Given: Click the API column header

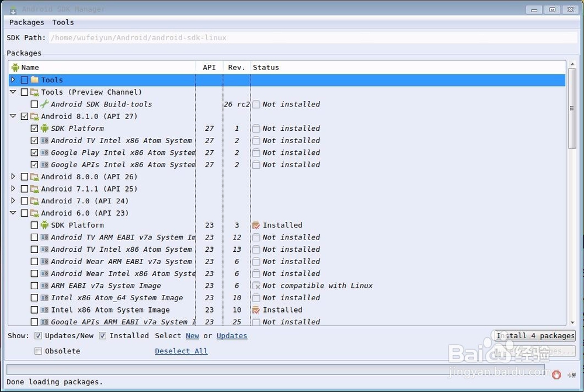Looking at the screenshot, I should [x=209, y=67].
